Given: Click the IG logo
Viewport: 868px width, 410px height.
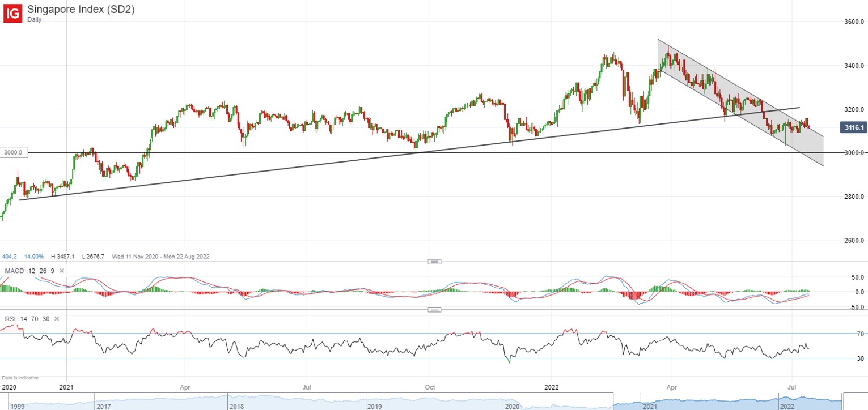Looking at the screenshot, I should [12, 13].
